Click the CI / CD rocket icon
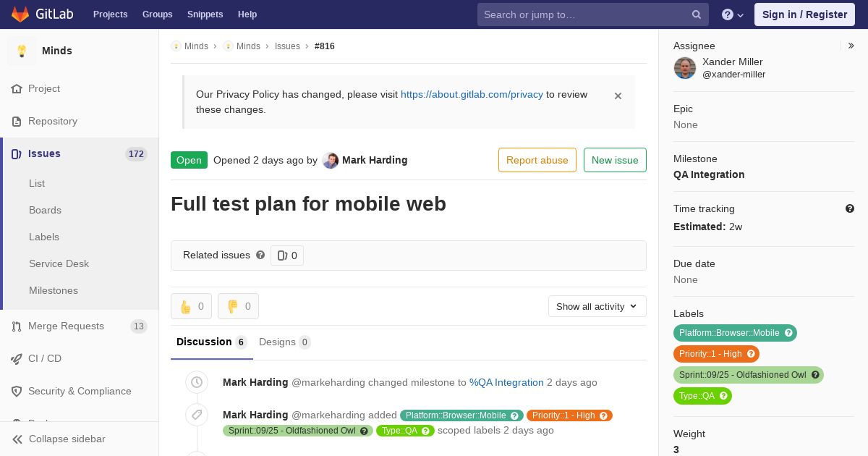The height and width of the screenshot is (456, 868). pos(17,359)
